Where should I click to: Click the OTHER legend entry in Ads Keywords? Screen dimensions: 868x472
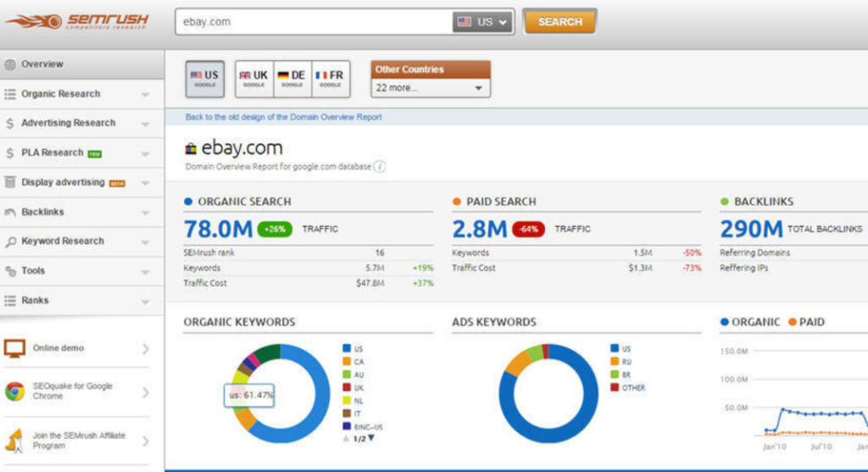click(x=628, y=388)
